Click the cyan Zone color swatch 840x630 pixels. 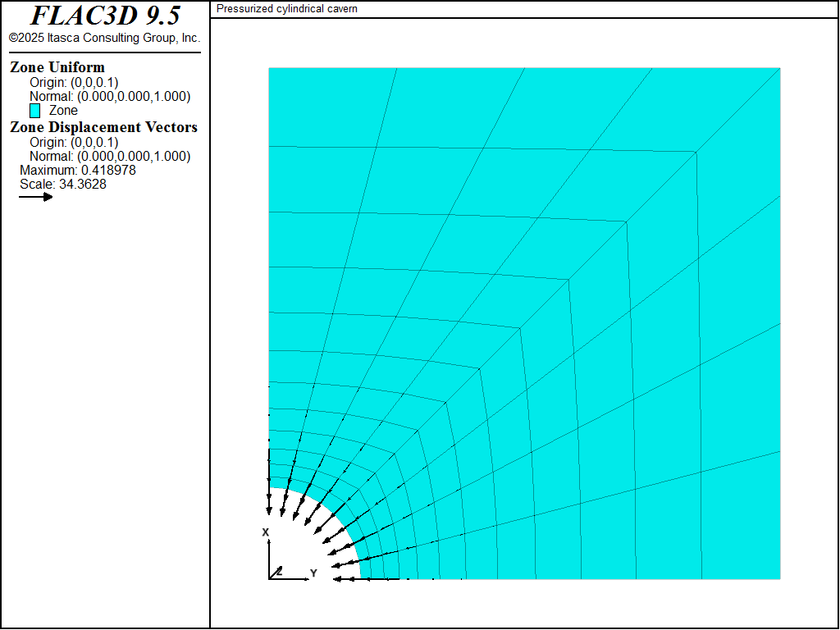(x=34, y=111)
